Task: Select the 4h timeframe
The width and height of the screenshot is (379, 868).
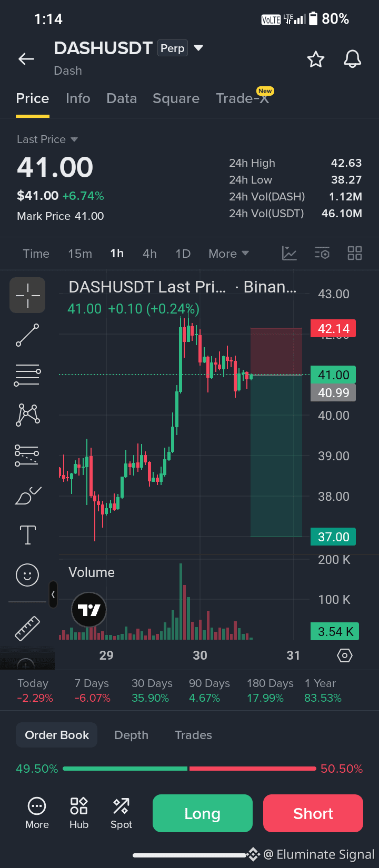Action: (149, 254)
